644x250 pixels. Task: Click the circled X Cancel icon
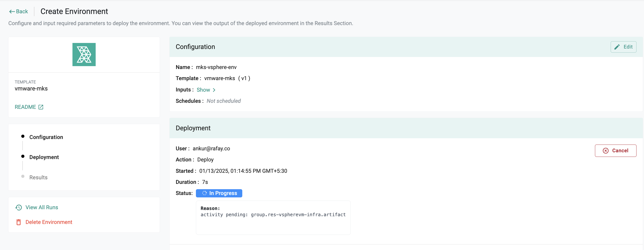pyautogui.click(x=606, y=151)
